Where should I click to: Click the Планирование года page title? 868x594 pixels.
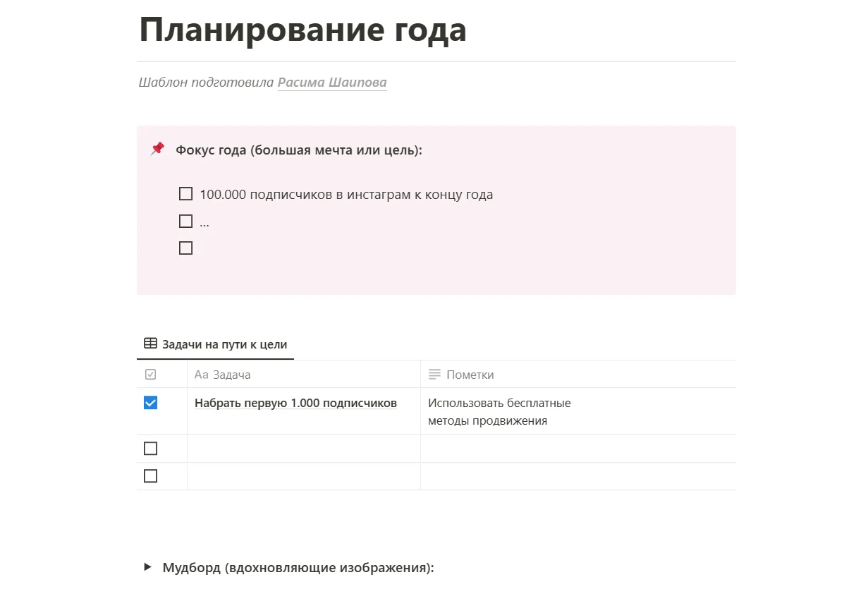coord(303,30)
